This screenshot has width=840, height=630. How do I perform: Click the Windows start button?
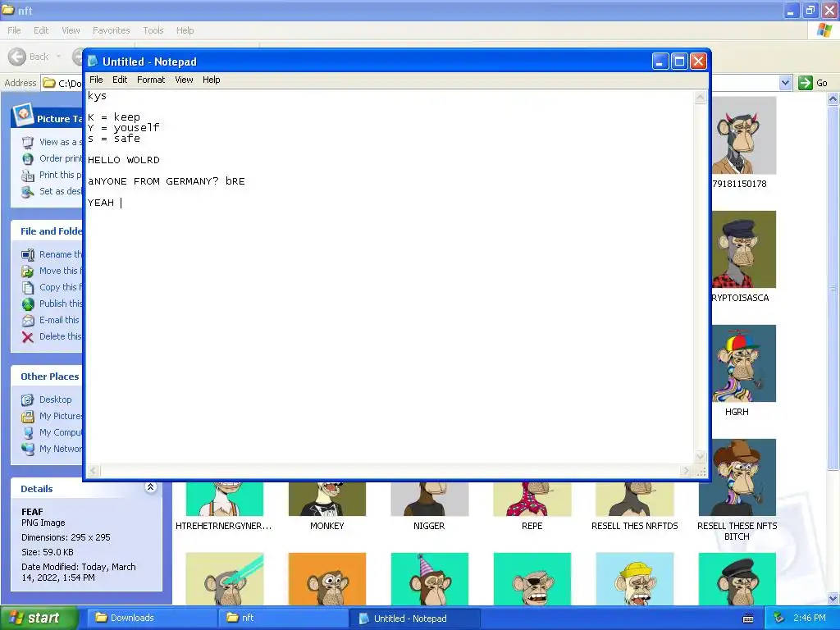39,619
